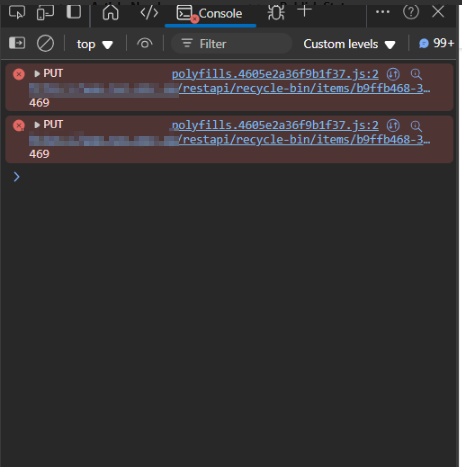Open the top JavaScript context dropdown
Screen dimensions: 462x467
pyautogui.click(x=95, y=44)
